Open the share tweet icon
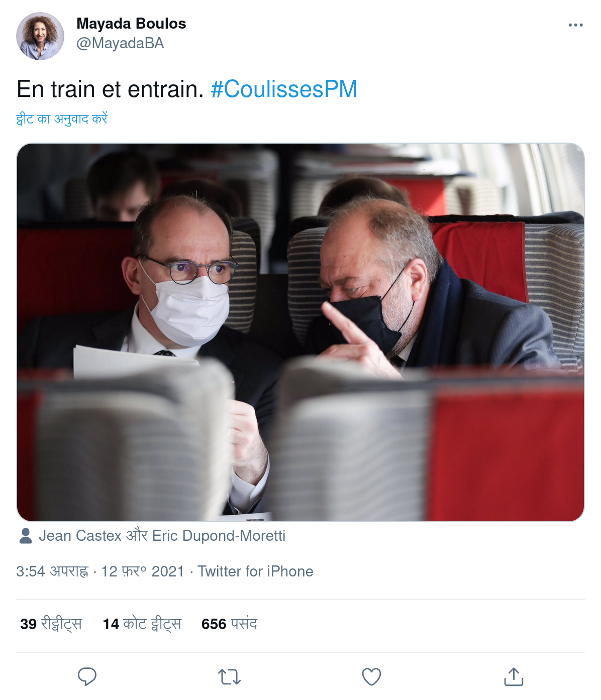Image resolution: width=601 pixels, height=700 pixels. (x=514, y=676)
